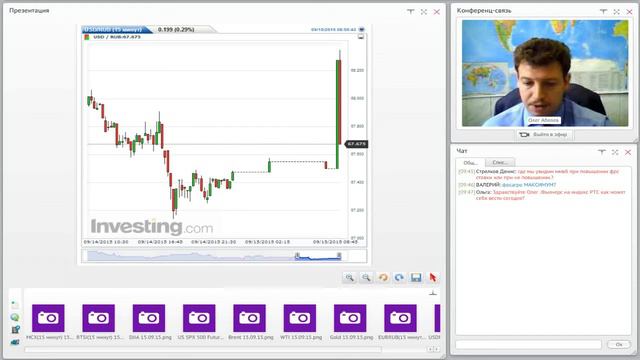Image resolution: width=640 pixels, height=360 pixels.
Task: Zoom in on the presentation chart
Action: tap(349, 278)
